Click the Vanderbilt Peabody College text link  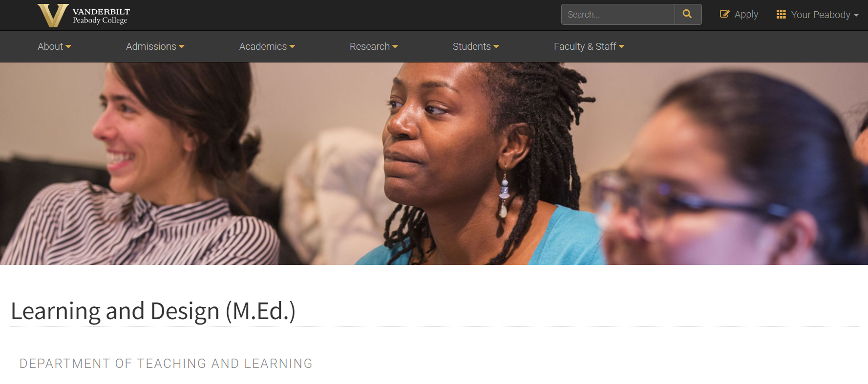pos(101,16)
